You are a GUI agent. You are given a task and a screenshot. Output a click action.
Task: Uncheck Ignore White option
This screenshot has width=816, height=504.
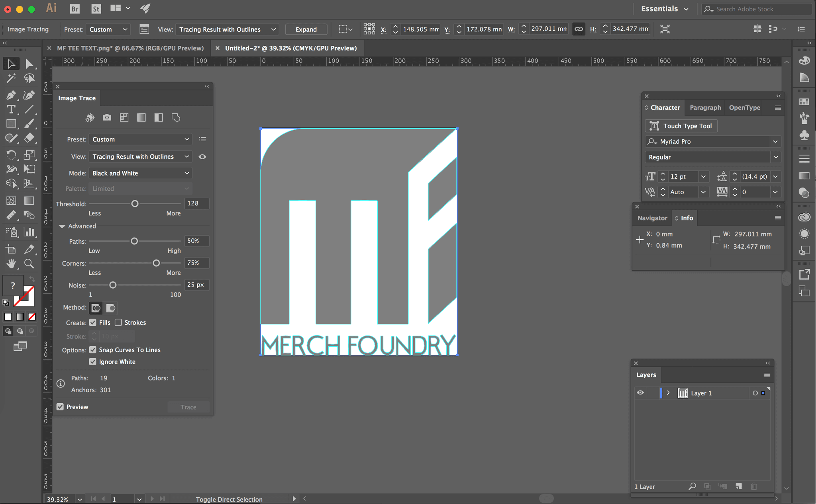(x=93, y=361)
